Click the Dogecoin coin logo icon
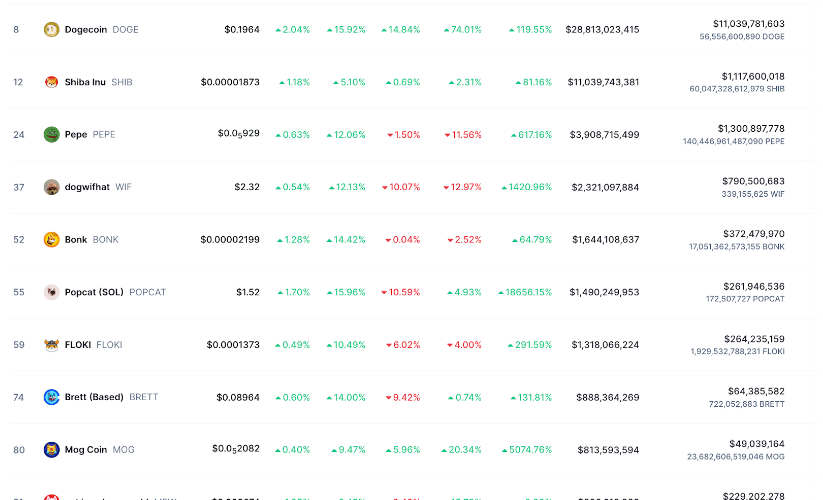 point(52,30)
